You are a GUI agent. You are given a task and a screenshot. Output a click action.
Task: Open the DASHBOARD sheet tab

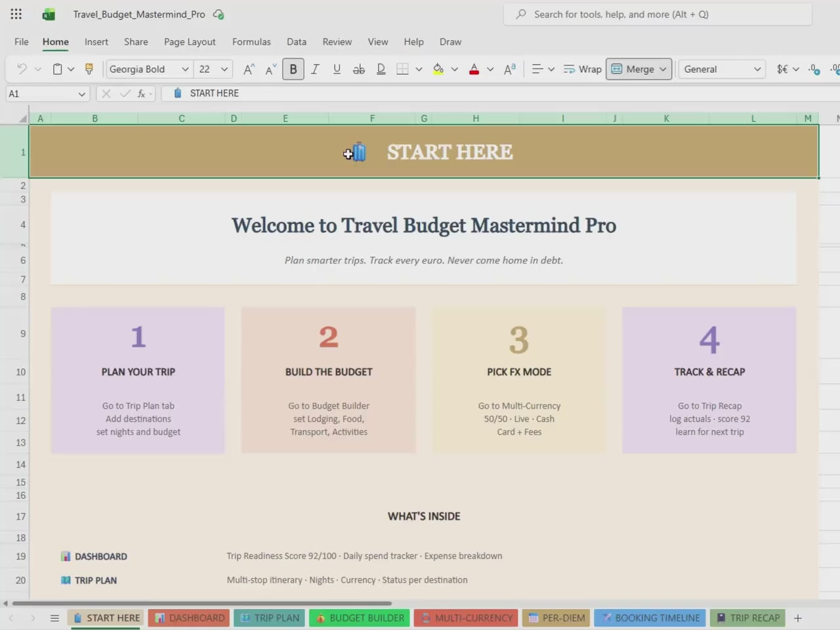click(189, 618)
